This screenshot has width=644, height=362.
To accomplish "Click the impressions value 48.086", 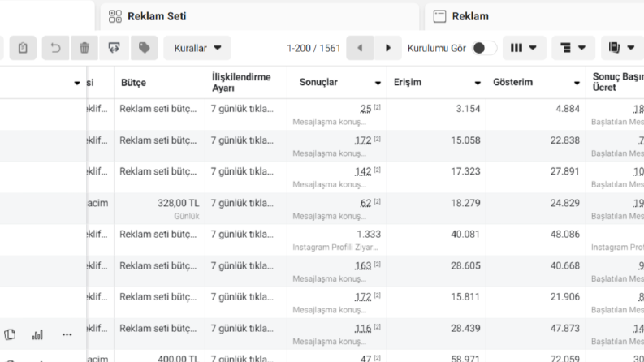I will pos(565,235).
